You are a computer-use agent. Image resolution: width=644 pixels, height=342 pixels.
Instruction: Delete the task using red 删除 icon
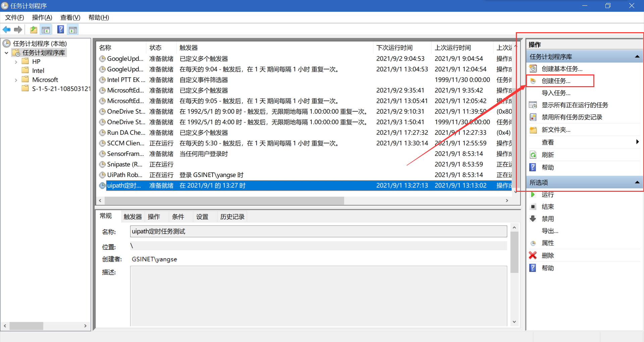pos(533,255)
